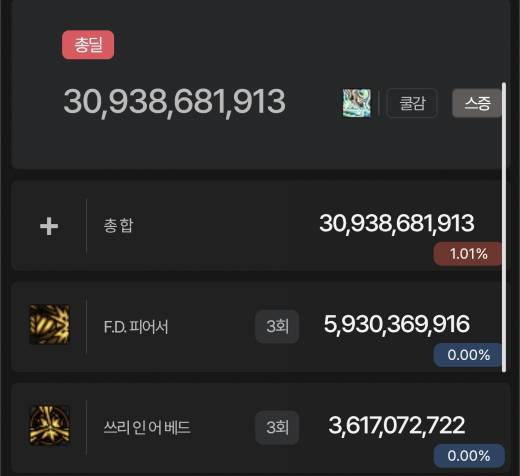520x476 pixels.
Task: Expand the 총합 row with plus icon
Action: (x=49, y=226)
